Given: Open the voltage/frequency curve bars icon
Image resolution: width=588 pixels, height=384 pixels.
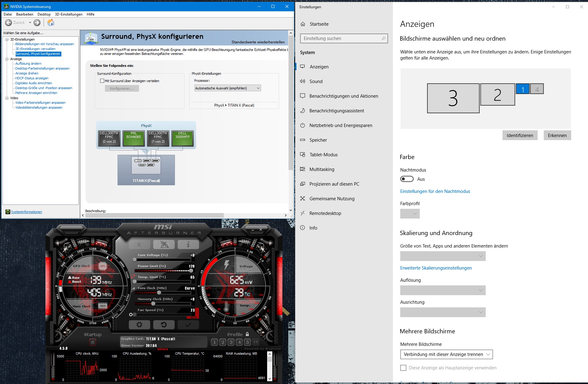Looking at the screenshot, I should point(133,288).
